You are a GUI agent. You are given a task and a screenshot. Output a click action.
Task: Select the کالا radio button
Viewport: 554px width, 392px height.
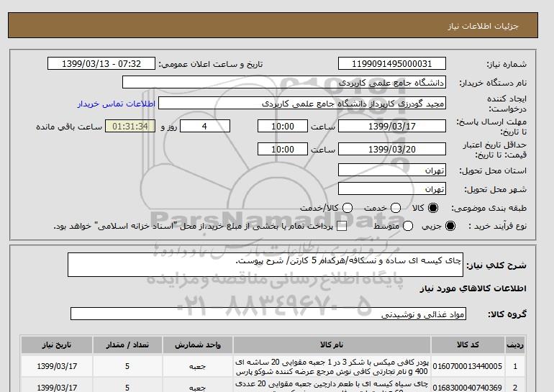(x=433, y=208)
